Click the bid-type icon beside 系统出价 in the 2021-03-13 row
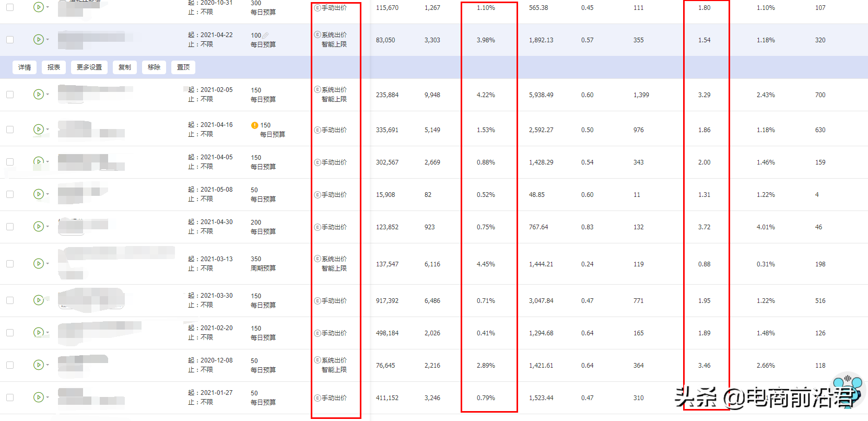The image size is (868, 421). pyautogui.click(x=317, y=259)
